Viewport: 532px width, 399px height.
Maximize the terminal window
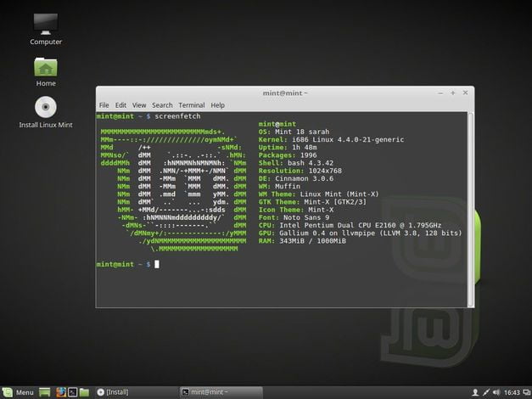point(452,93)
